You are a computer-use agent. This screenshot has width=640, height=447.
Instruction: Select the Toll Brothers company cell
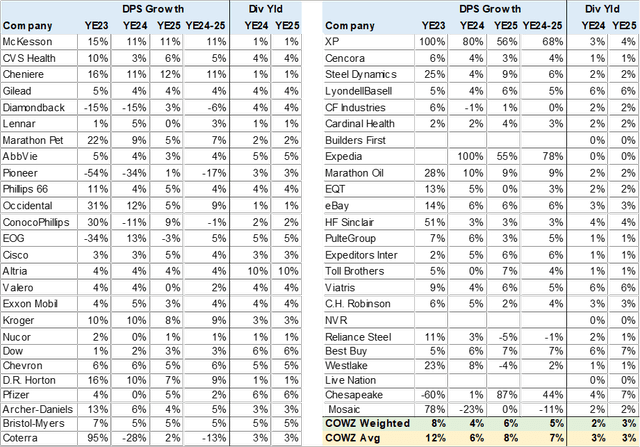pyautogui.click(x=355, y=271)
